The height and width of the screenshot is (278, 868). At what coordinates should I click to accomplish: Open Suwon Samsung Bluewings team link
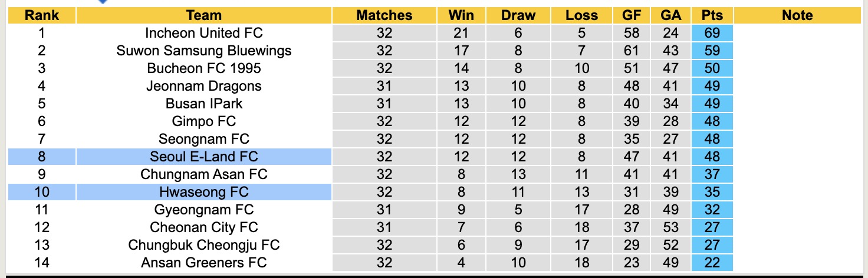tap(203, 51)
